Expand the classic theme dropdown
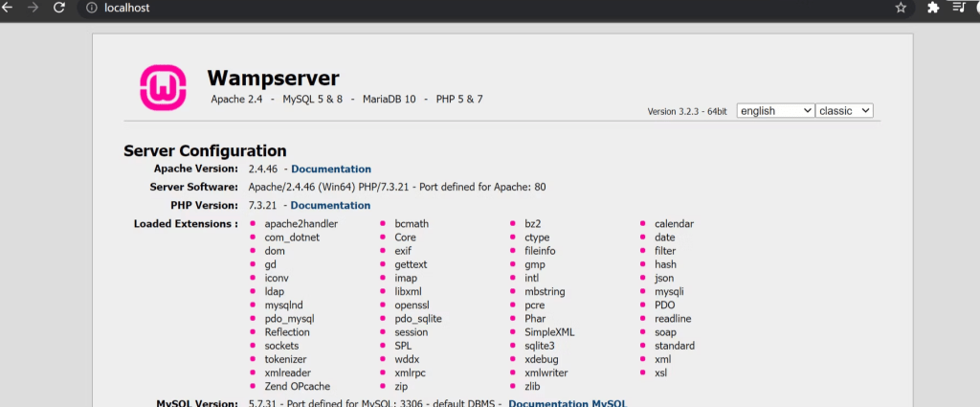Screen dimensions: 980x407 pyautogui.click(x=845, y=111)
